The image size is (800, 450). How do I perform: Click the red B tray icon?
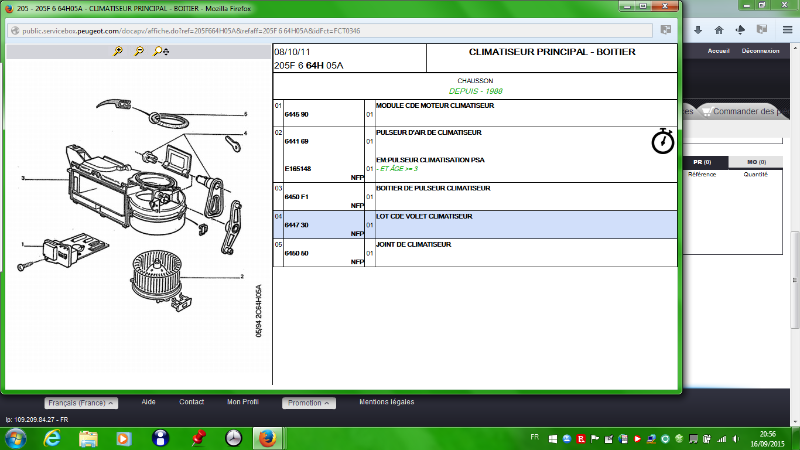[581, 439]
